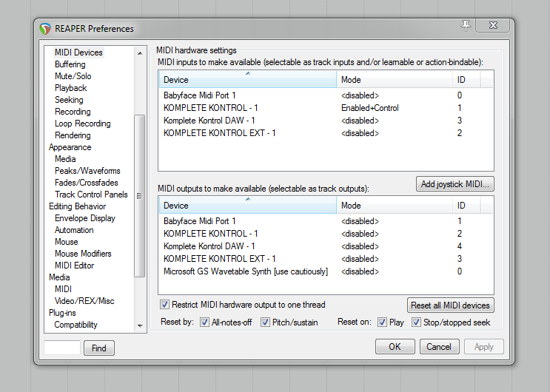Open the Compatibility preferences page

coord(76,325)
